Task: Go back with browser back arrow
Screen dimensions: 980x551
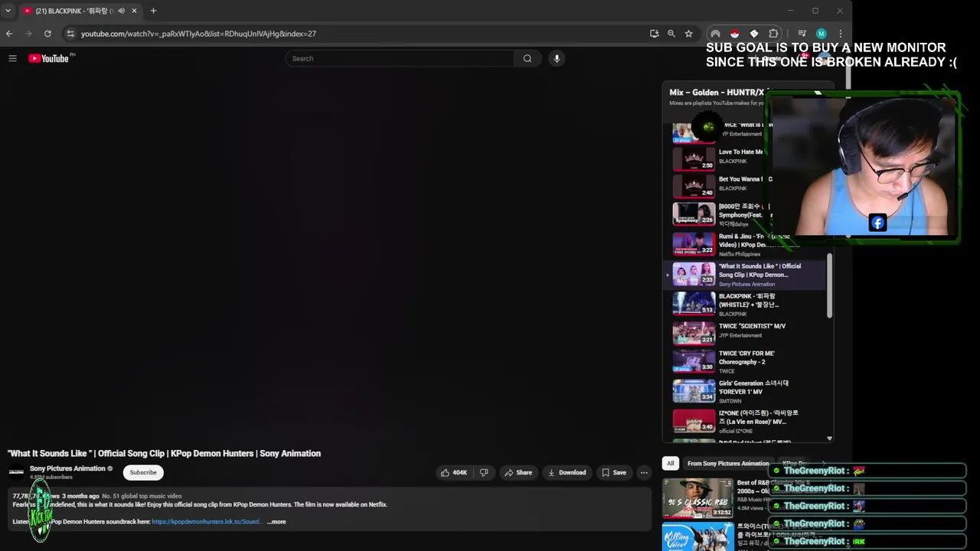Action: click(x=9, y=34)
